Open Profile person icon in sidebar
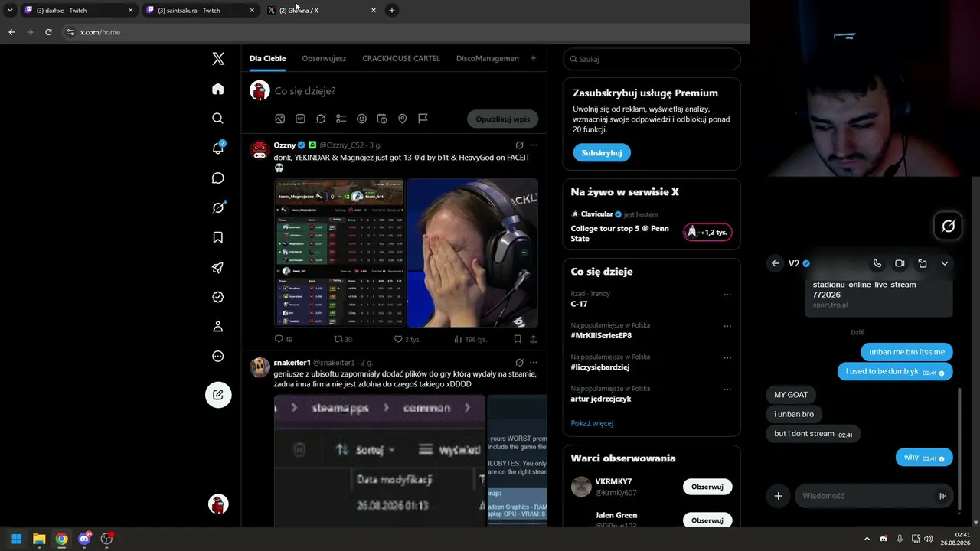 [x=218, y=327]
